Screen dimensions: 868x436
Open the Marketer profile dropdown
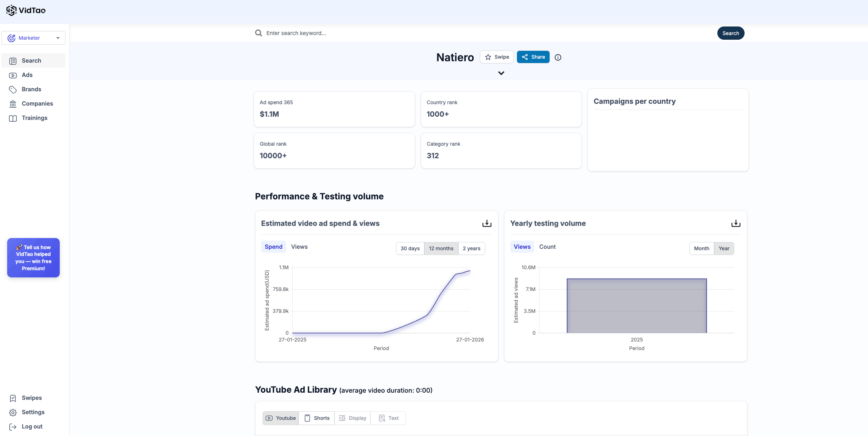[x=33, y=38]
